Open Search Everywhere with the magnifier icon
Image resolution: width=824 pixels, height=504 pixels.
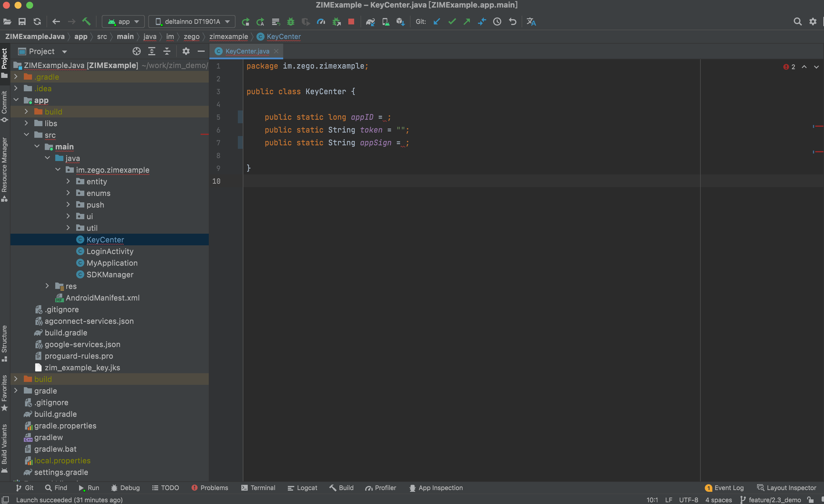coord(798,22)
